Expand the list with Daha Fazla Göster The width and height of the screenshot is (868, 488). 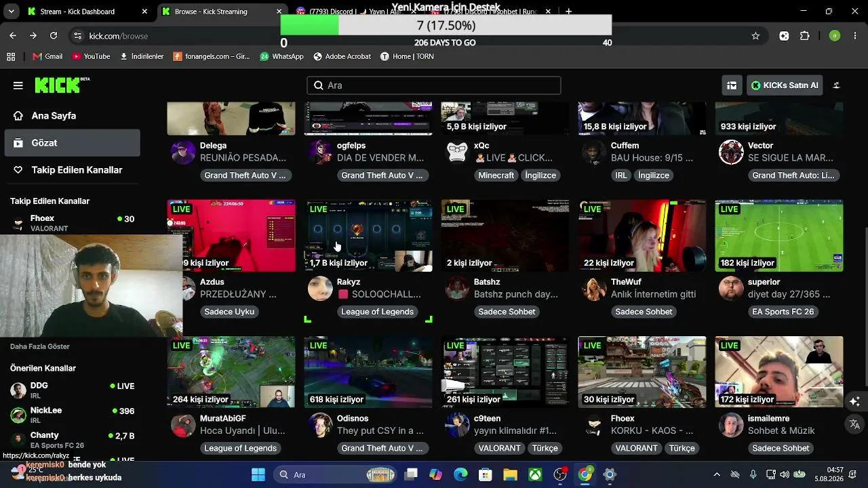pos(40,346)
